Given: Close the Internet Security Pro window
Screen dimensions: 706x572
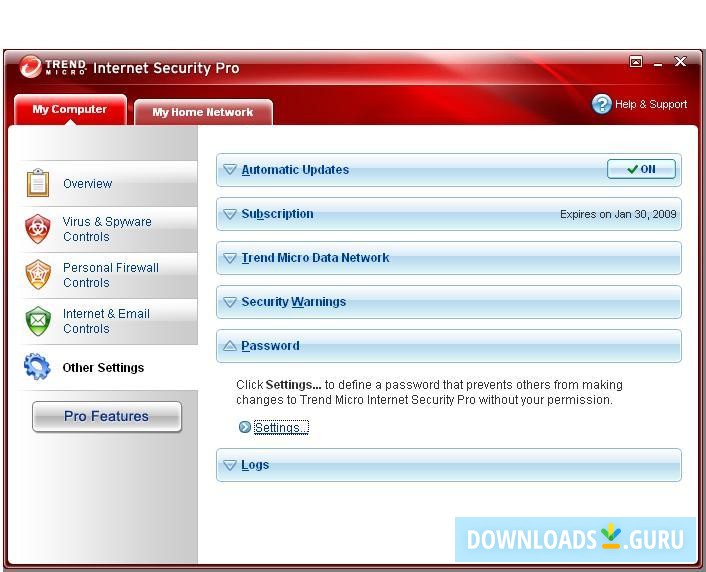Looking at the screenshot, I should (680, 62).
